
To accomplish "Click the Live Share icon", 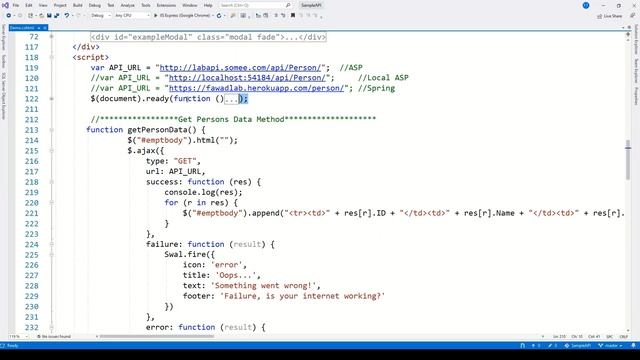I will [x=600, y=16].
